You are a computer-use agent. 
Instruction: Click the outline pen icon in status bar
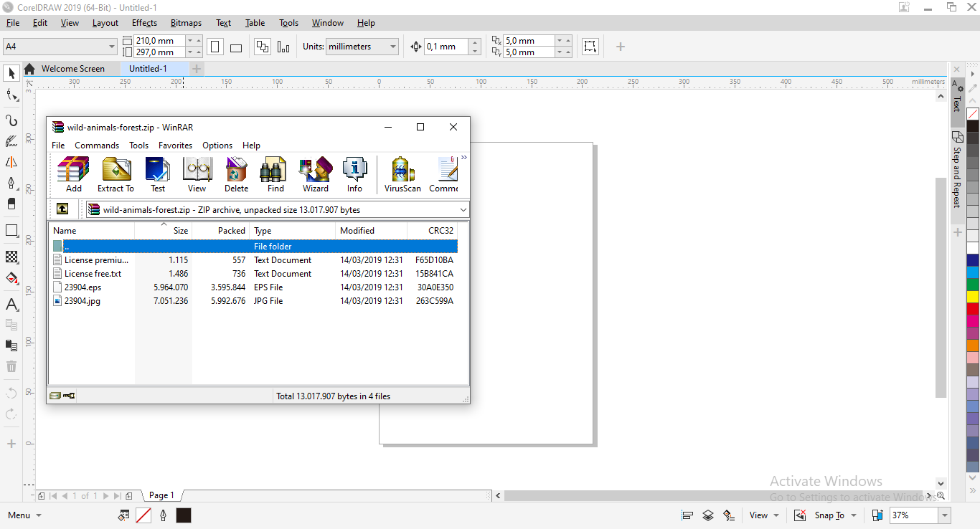point(164,515)
